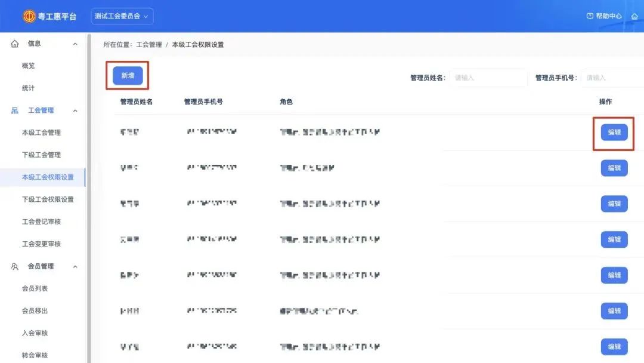Click the home icon in top-right corner
The height and width of the screenshot is (363, 644).
[x=634, y=16]
